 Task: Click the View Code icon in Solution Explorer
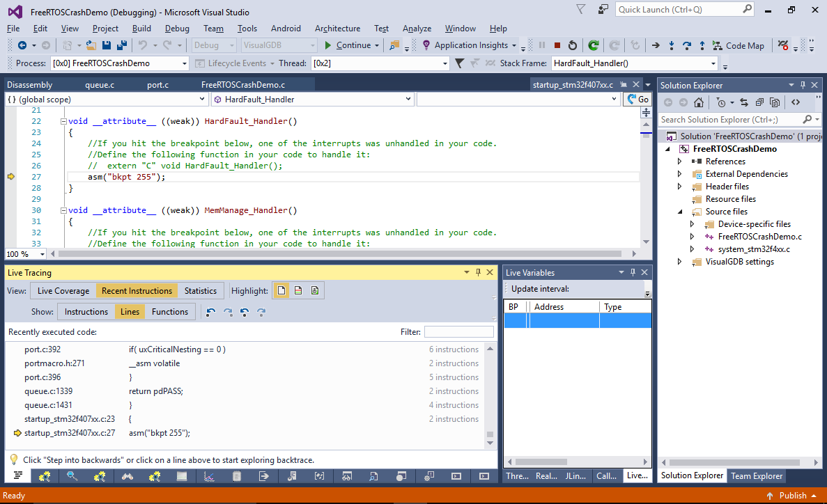[x=796, y=102]
